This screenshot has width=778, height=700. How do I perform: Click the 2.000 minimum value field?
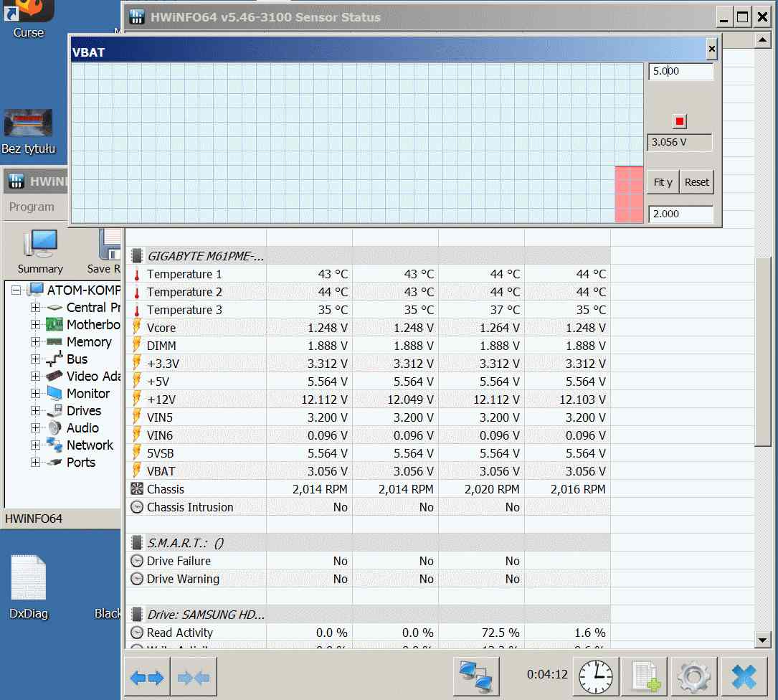tap(680, 214)
